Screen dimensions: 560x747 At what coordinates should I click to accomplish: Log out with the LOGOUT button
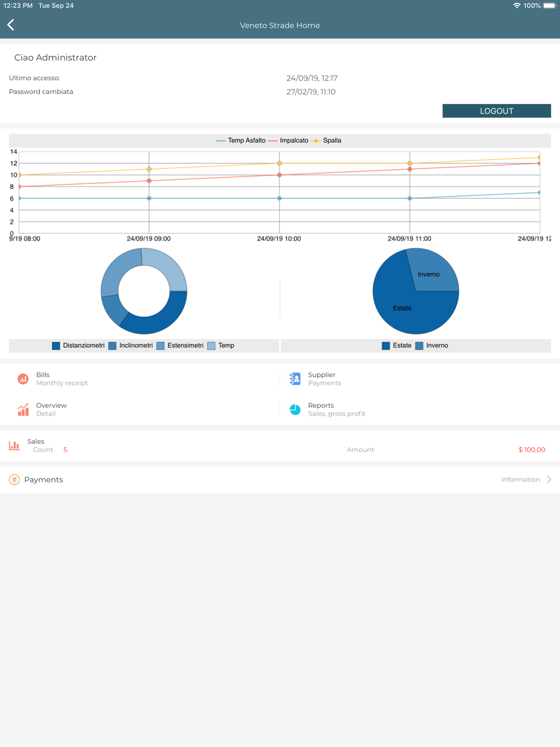497,111
